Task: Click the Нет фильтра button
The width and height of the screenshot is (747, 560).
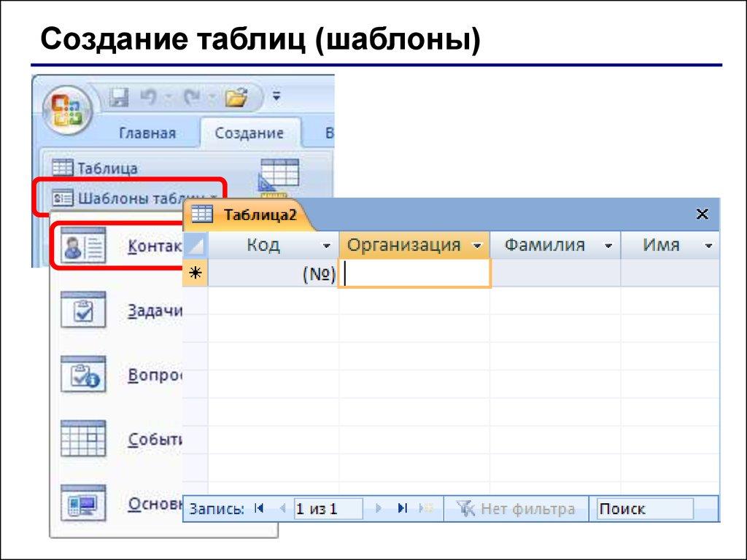Action: coord(517,509)
